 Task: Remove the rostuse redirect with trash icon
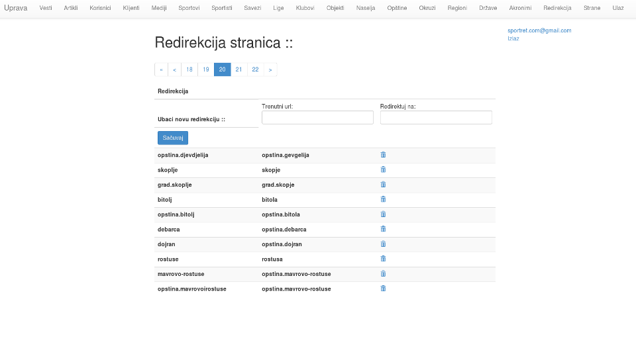383,259
